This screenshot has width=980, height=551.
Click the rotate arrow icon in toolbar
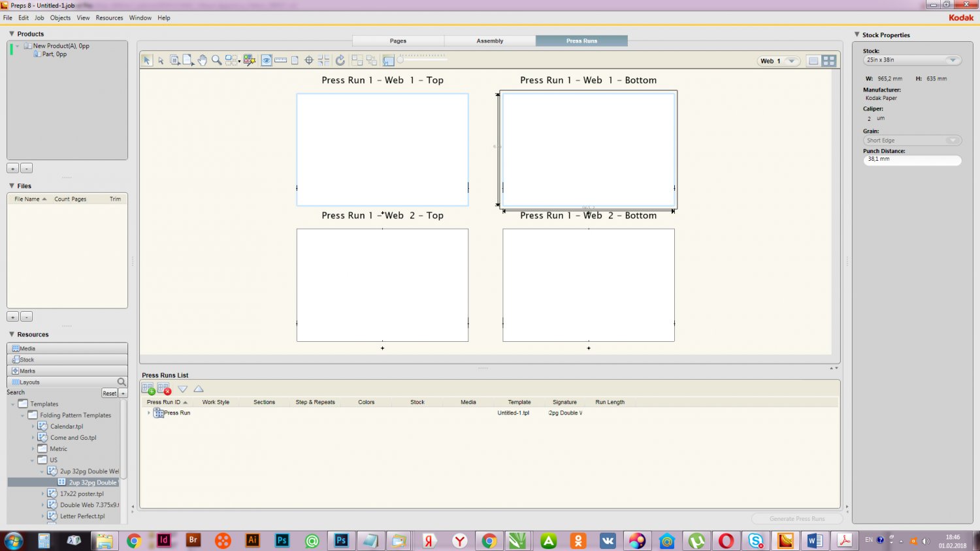[x=340, y=60]
